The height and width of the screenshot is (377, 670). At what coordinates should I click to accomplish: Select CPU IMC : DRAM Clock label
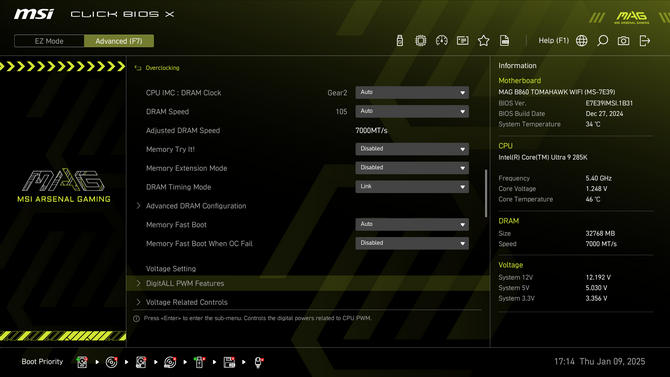tap(183, 93)
